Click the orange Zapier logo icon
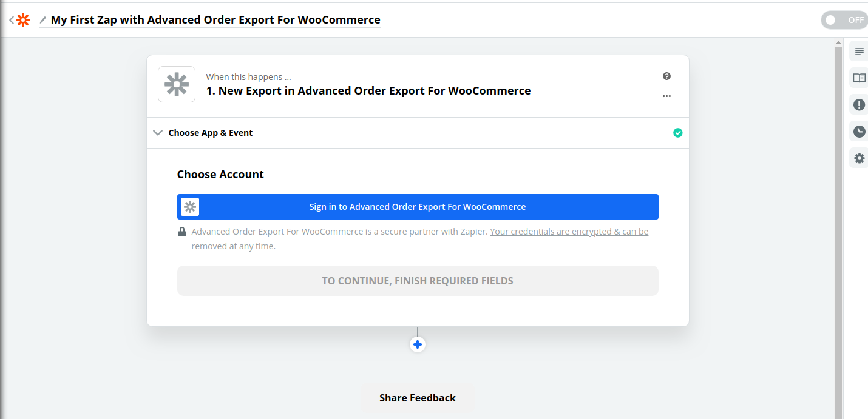 23,20
